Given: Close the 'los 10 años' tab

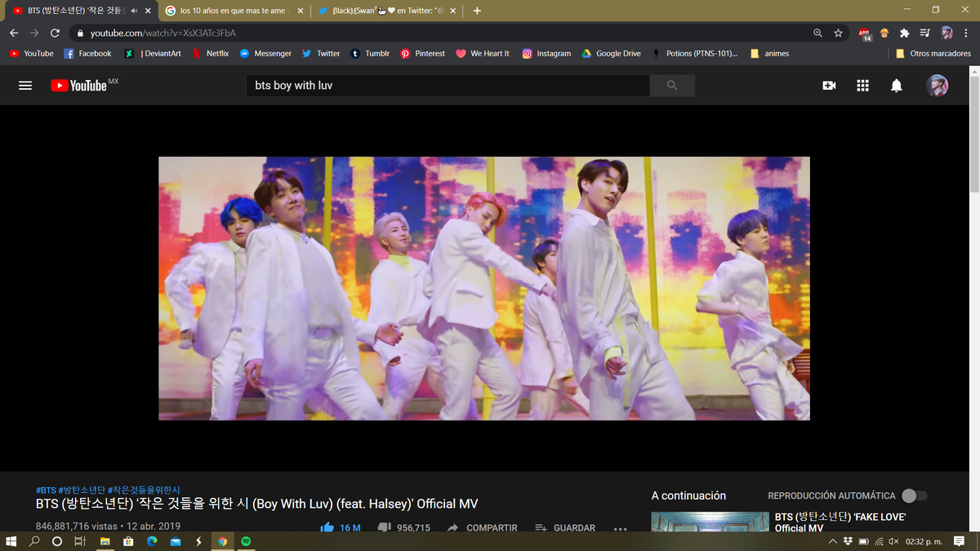Looking at the screenshot, I should pos(300,11).
